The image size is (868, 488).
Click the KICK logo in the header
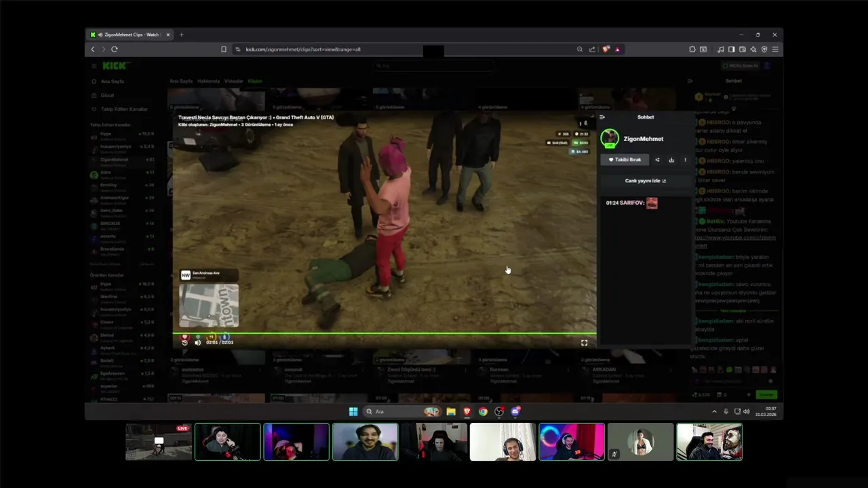(x=115, y=66)
